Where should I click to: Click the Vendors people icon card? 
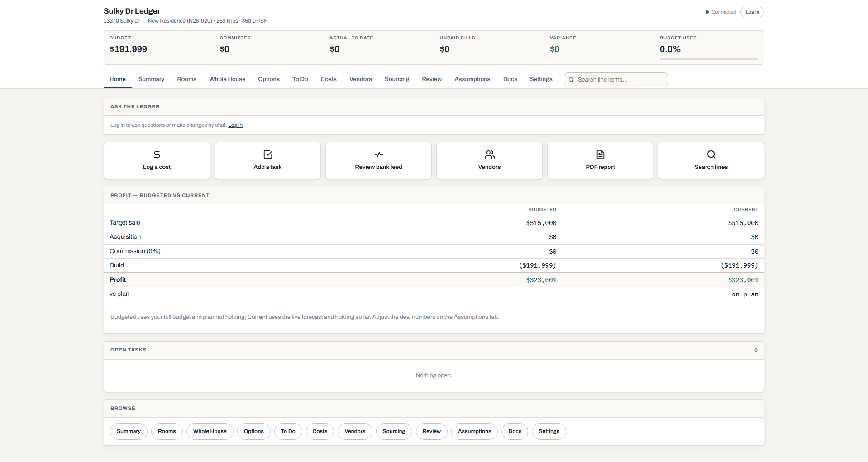click(x=489, y=161)
